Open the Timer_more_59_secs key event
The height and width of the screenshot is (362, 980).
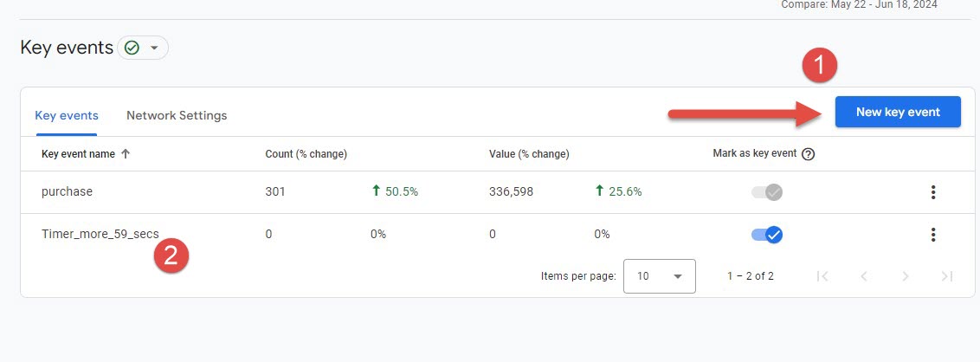pos(100,234)
